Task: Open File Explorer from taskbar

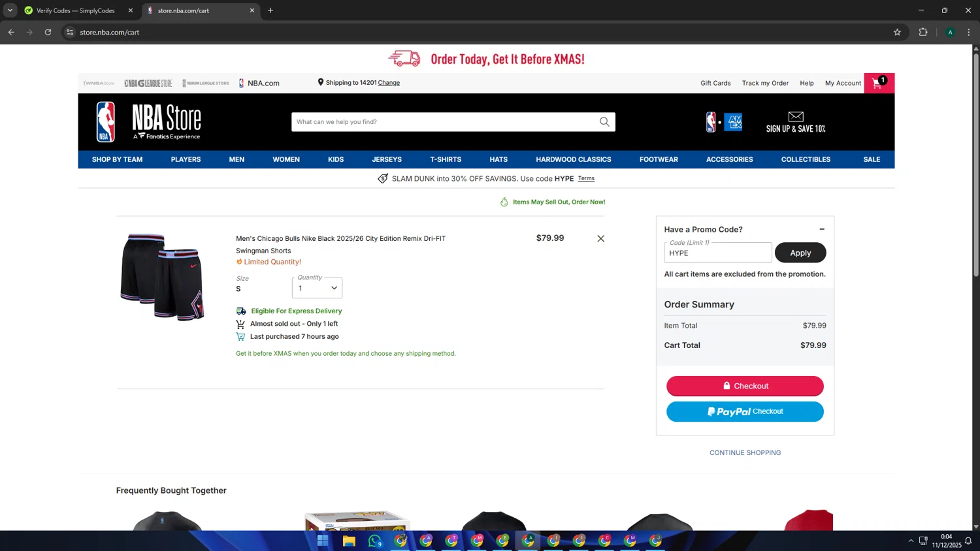Action: point(349,541)
